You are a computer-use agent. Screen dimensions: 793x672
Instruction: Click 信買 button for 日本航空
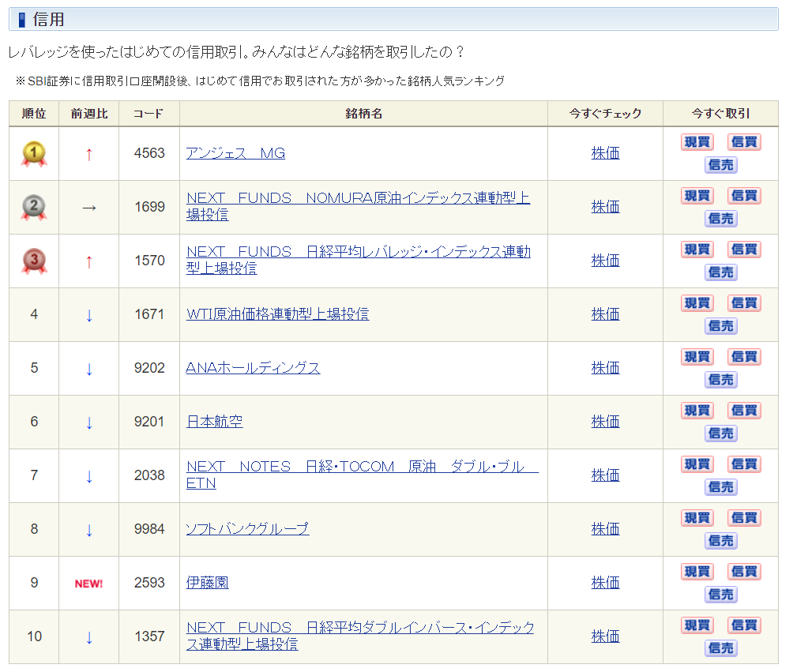tap(744, 410)
